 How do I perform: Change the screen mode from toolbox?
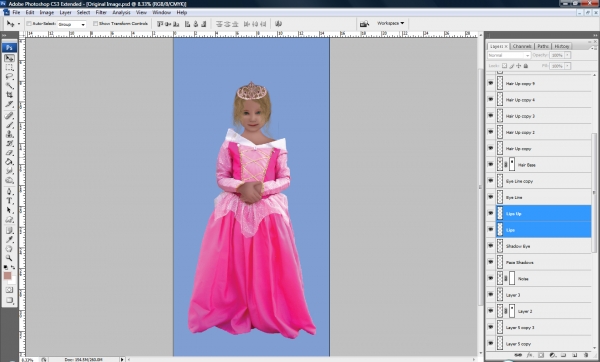(9, 300)
